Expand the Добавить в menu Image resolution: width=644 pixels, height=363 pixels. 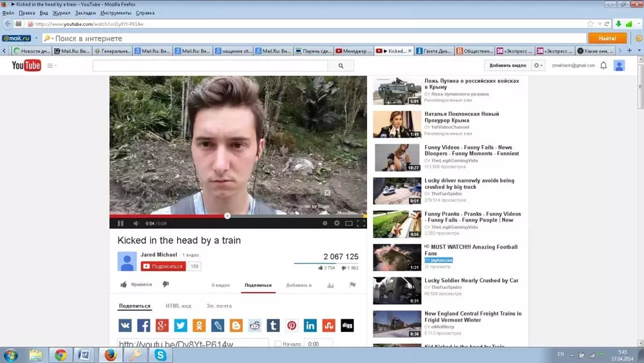pyautogui.click(x=299, y=285)
